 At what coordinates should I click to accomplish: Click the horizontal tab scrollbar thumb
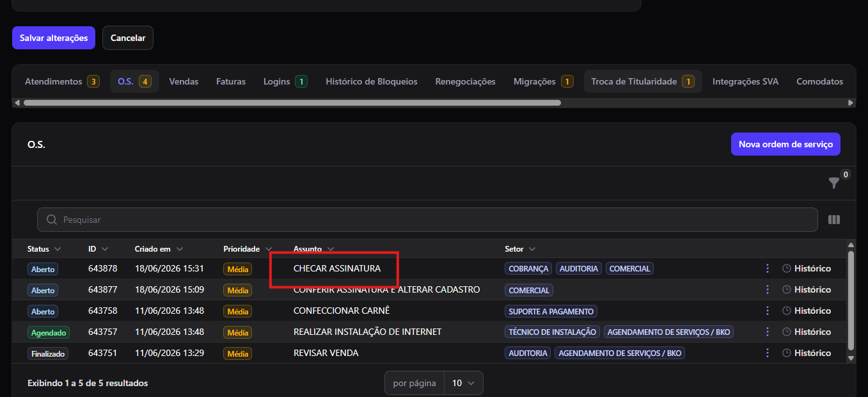pos(292,102)
